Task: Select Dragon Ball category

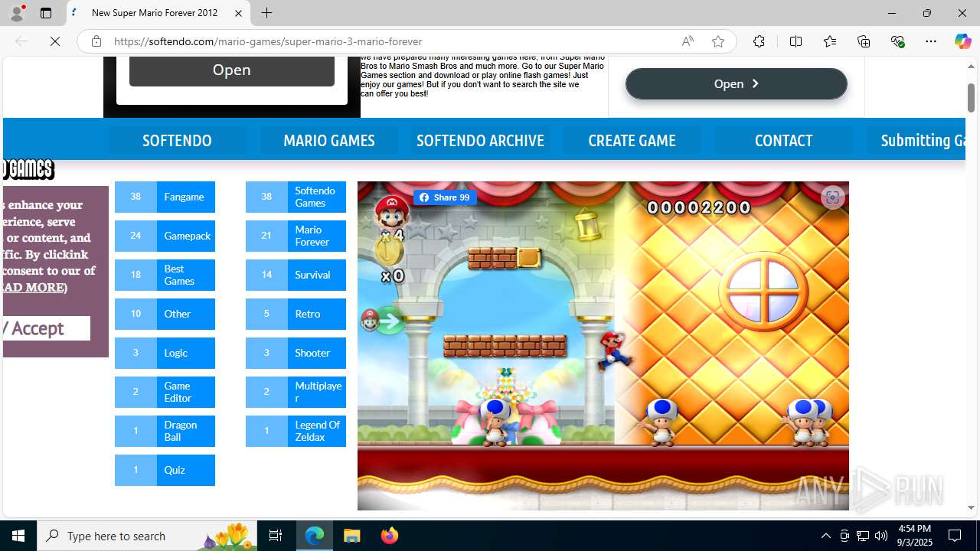Action: pos(165,431)
